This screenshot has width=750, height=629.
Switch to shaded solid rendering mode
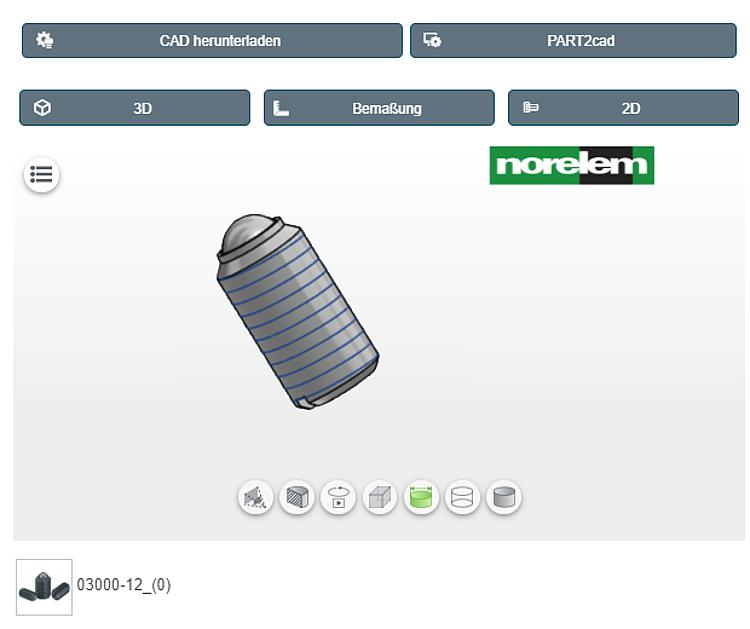click(x=504, y=497)
